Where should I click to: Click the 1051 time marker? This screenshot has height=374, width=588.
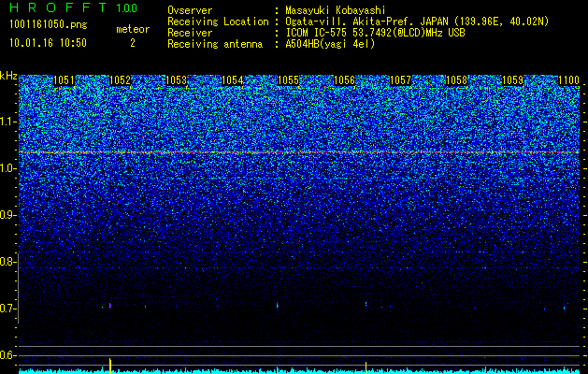[64, 80]
